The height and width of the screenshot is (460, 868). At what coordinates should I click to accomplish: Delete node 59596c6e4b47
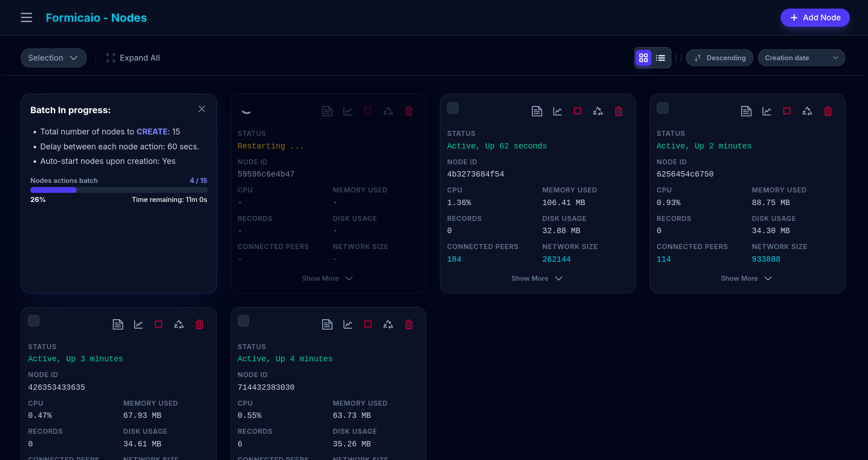(409, 111)
